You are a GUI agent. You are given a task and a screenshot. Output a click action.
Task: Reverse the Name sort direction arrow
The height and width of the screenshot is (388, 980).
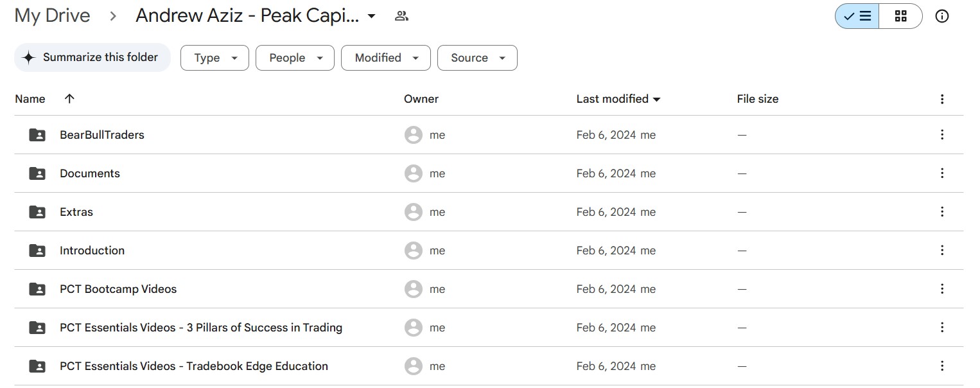[69, 98]
